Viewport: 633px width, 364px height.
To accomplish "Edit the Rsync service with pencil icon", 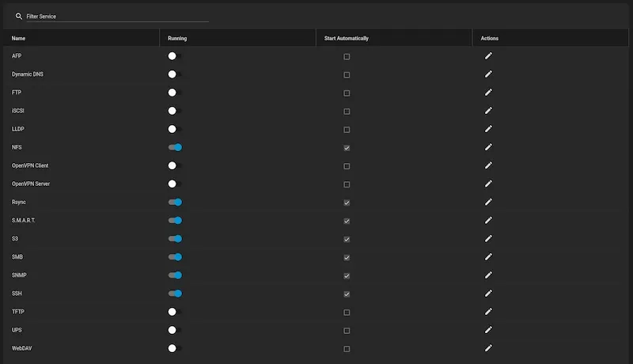I will (488, 202).
